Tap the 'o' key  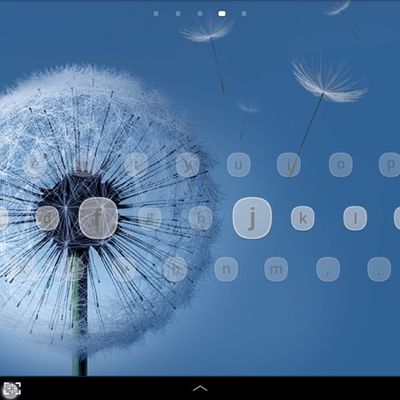(x=341, y=165)
